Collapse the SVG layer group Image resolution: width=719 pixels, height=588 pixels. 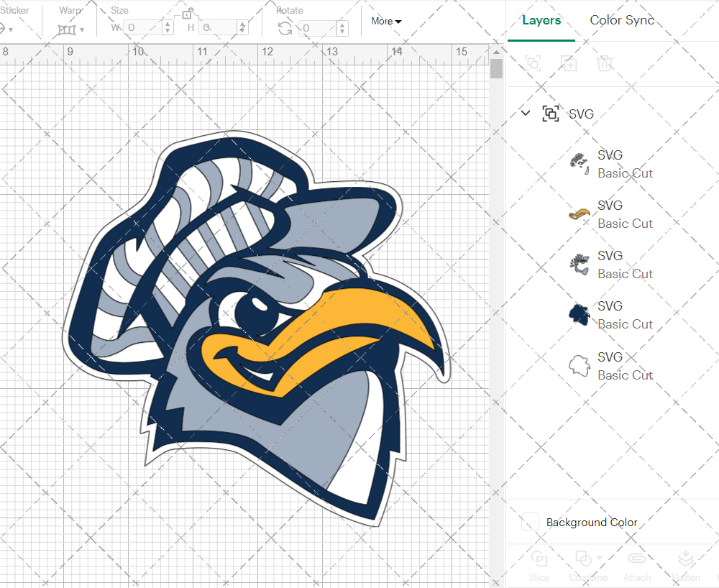pos(525,114)
